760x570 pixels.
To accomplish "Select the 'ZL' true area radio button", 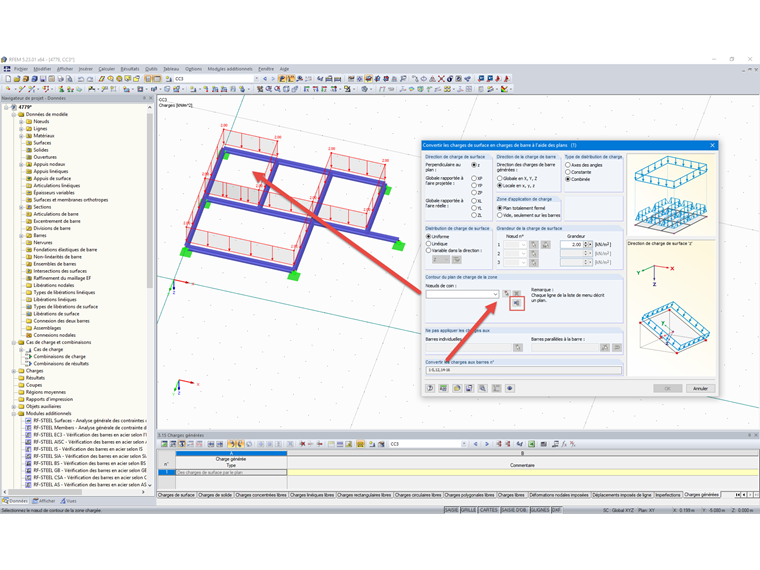I will tap(474, 215).
